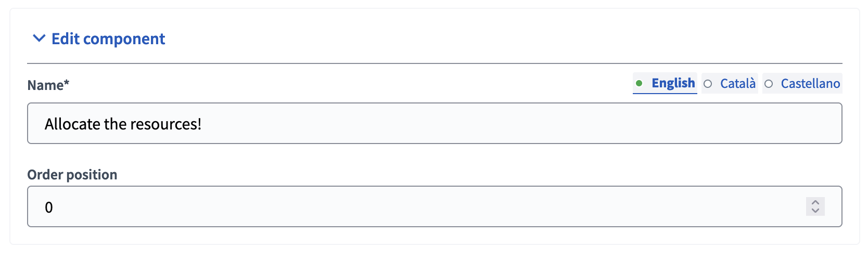Decrease Order position with down arrow
The width and height of the screenshot is (868, 260).
point(815,211)
